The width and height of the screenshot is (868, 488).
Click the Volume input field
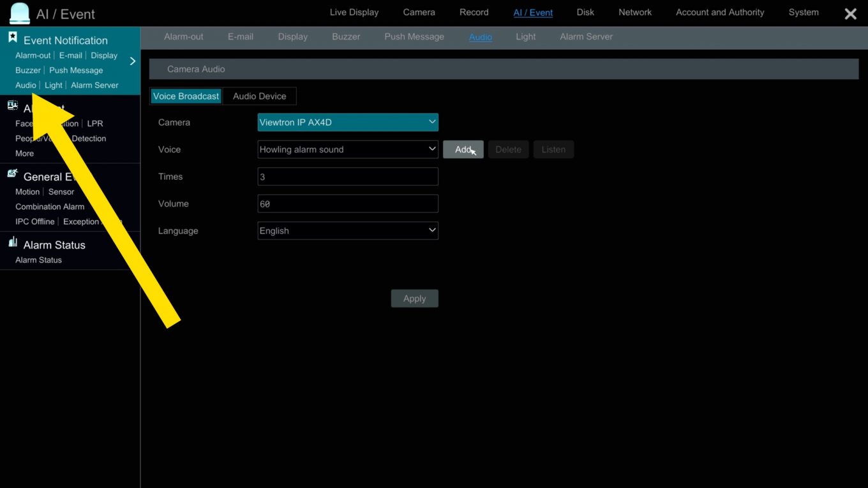(347, 204)
